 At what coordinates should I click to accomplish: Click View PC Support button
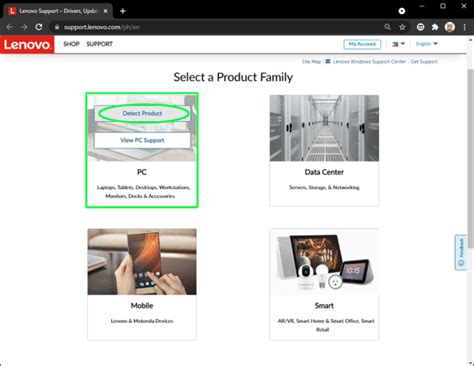coord(142,140)
